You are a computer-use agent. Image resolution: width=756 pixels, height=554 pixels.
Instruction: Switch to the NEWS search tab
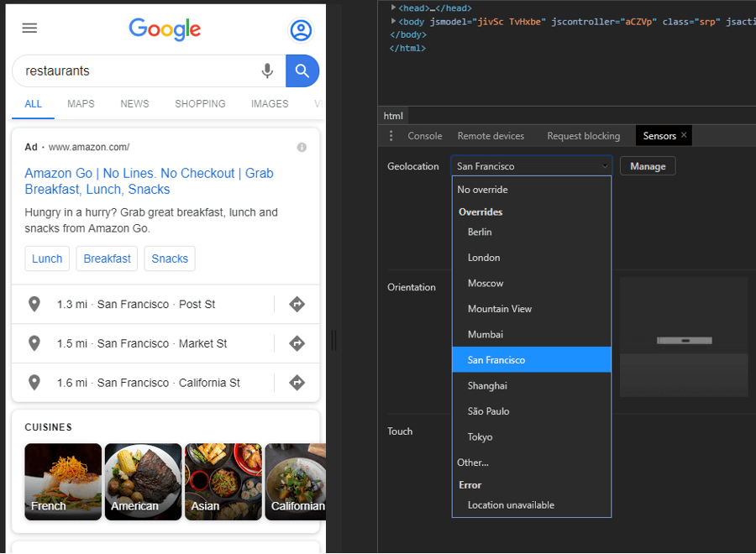click(x=134, y=104)
